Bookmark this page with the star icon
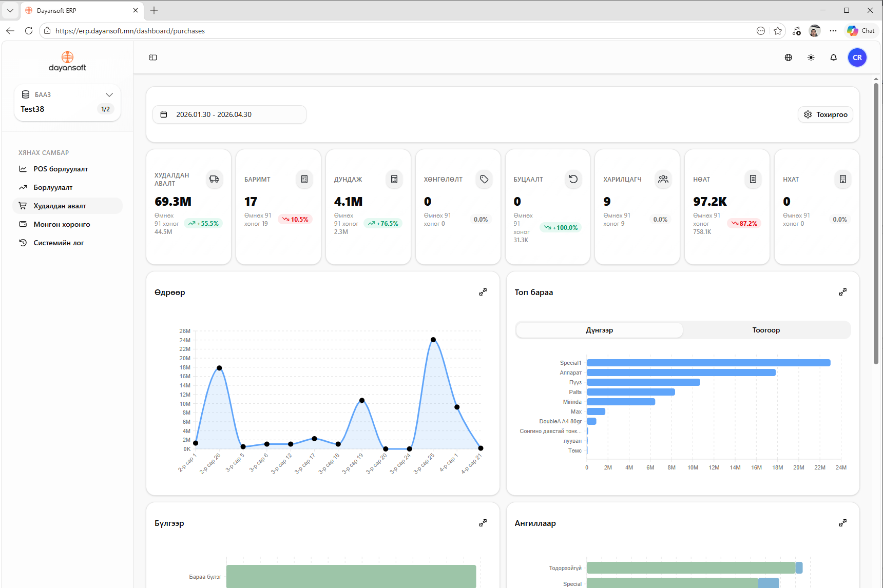This screenshot has width=883, height=588. click(x=778, y=31)
